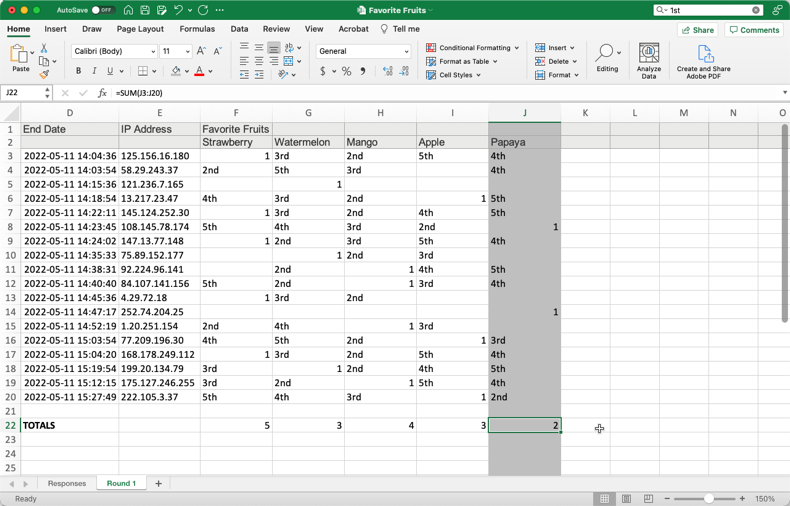Screen dimensions: 790x506
Task: Click the Paste clipboard icon
Action: (x=19, y=54)
